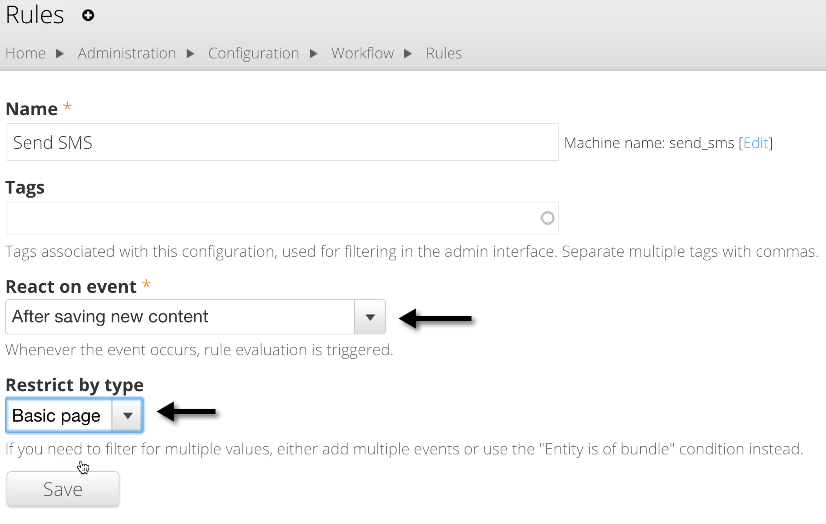Click the Rules breadcrumb link
This screenshot has height=524, width=826.
443,53
